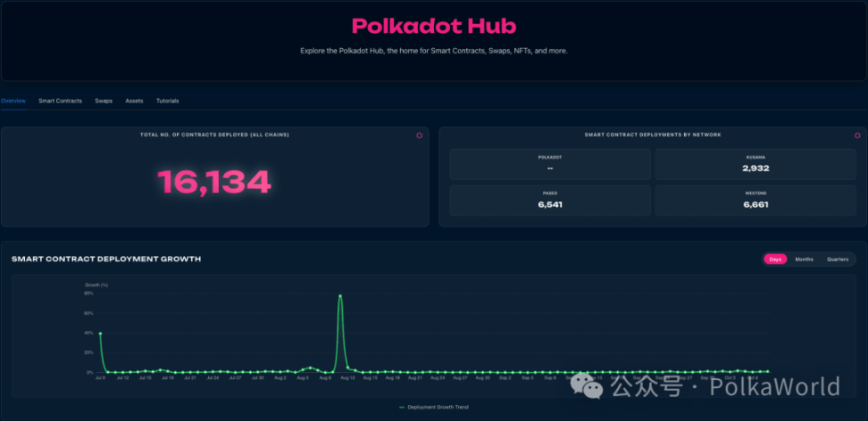Switch chart to Months view
This screenshot has height=421, width=868.
click(805, 259)
